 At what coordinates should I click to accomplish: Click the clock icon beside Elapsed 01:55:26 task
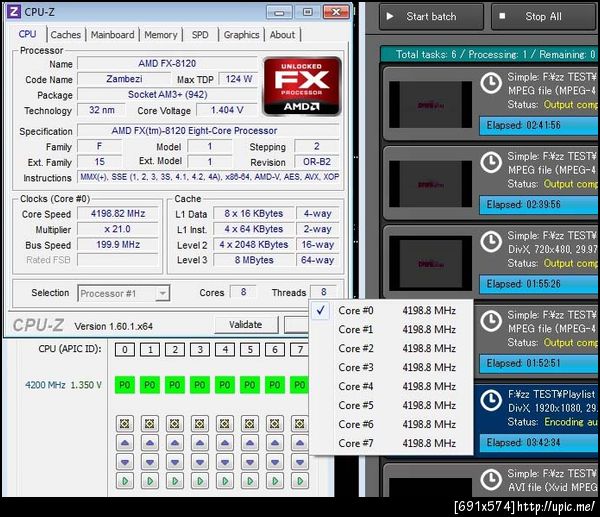(x=491, y=242)
